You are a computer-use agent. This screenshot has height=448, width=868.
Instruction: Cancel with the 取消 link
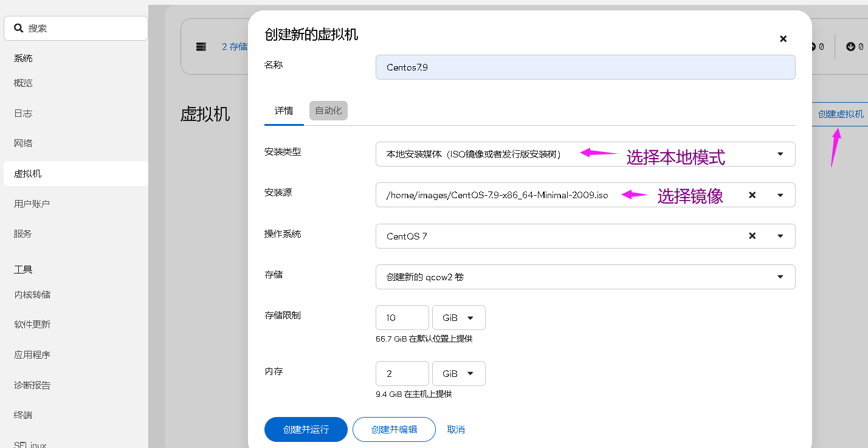456,429
